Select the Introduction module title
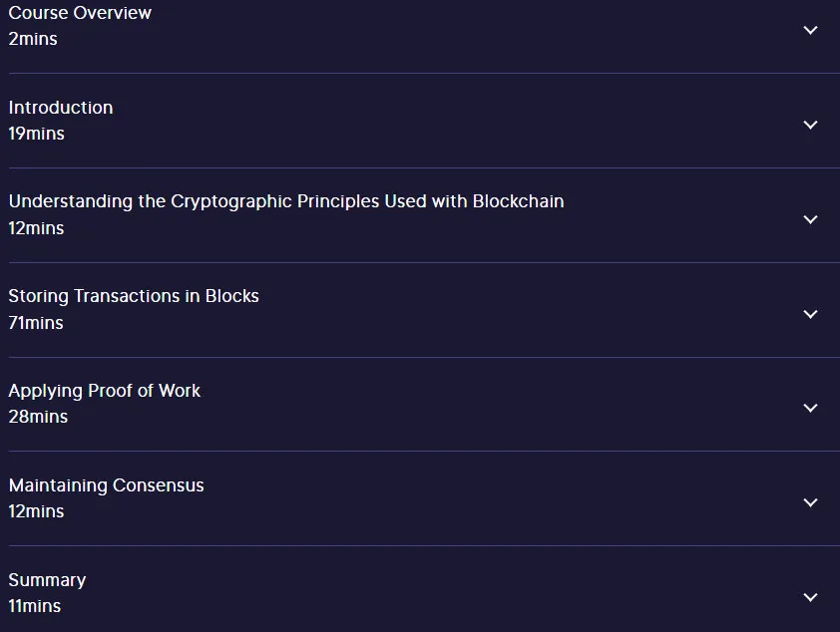 pyautogui.click(x=61, y=108)
